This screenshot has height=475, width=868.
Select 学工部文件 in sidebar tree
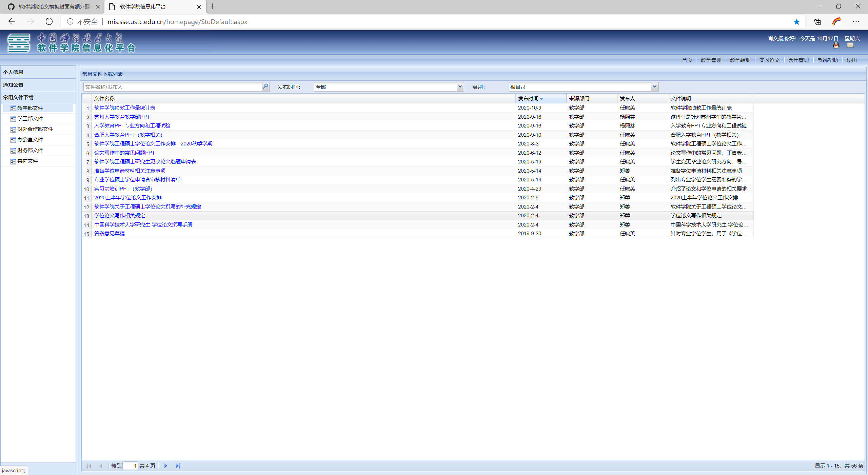tap(30, 118)
